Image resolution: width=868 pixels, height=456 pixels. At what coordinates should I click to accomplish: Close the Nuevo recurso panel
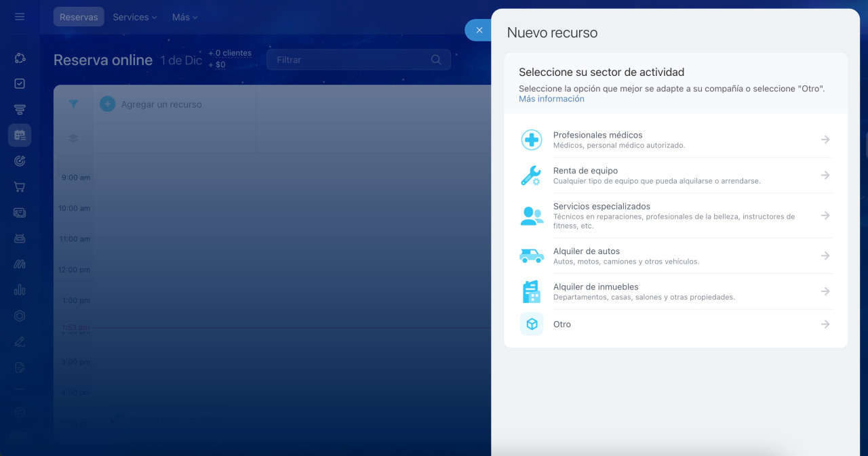click(479, 30)
